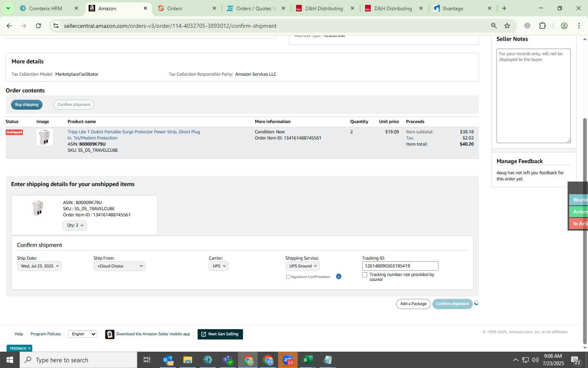Open the notification center icon
Image resolution: width=588 pixels, height=368 pixels.
(x=576, y=360)
